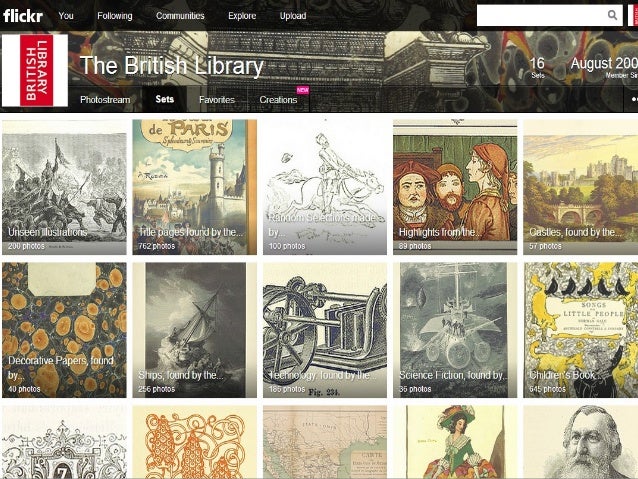Open the British Library avatar logo
Viewport: 638px width, 479px height.
(x=35, y=70)
